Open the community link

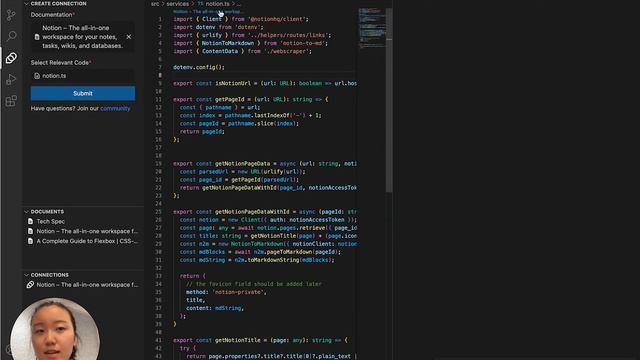tap(115, 109)
